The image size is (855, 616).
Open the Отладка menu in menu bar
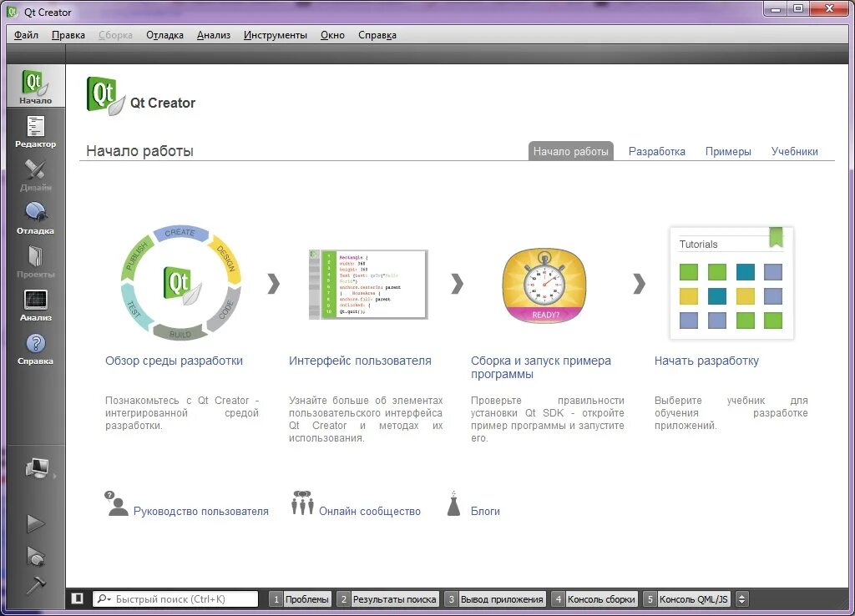[x=164, y=35]
